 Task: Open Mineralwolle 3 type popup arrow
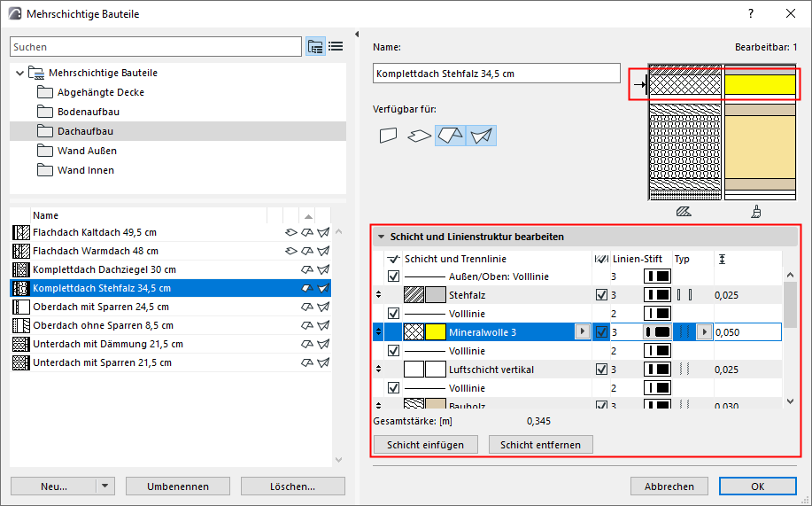pos(704,331)
